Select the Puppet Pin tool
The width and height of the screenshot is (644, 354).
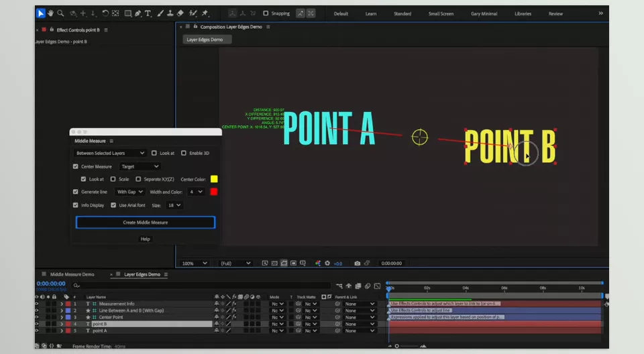[x=205, y=13]
